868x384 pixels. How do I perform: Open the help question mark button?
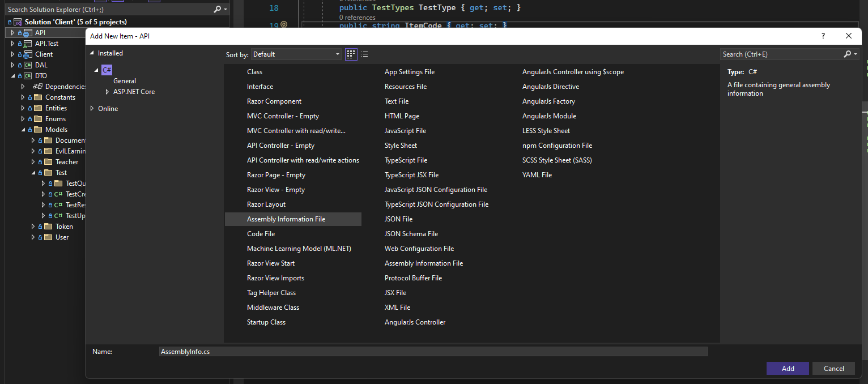pyautogui.click(x=823, y=36)
